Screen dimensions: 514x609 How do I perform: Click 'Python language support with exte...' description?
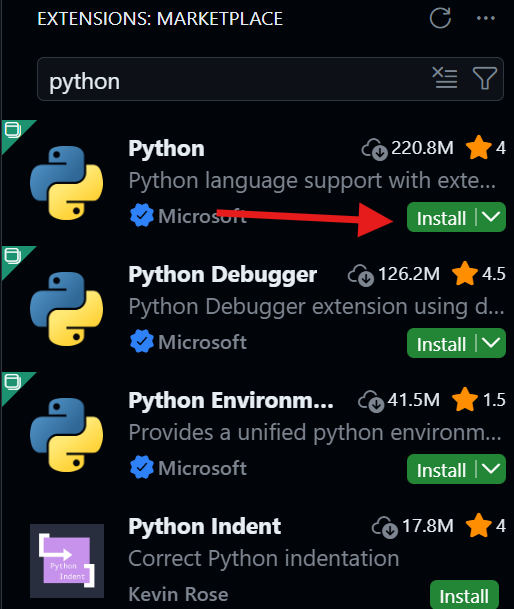click(312, 181)
